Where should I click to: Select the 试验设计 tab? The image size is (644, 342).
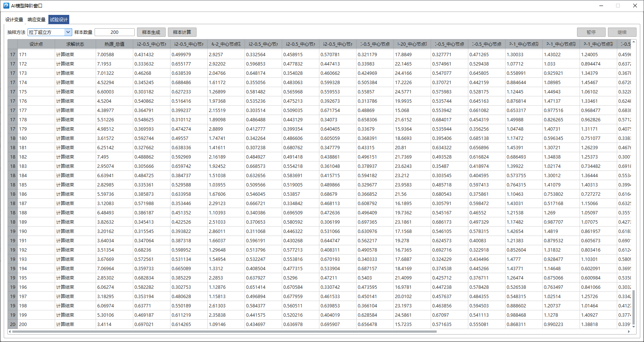click(59, 20)
